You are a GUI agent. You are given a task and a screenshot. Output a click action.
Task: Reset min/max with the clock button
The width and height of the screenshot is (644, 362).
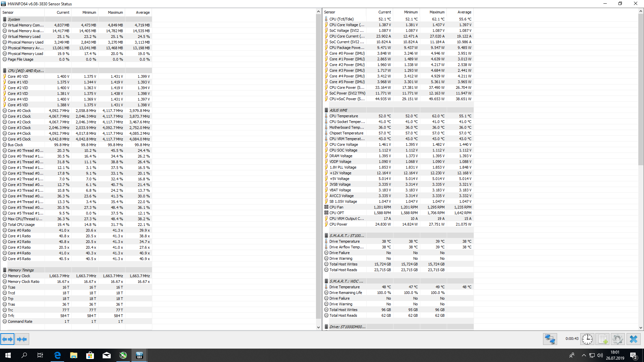(587, 339)
